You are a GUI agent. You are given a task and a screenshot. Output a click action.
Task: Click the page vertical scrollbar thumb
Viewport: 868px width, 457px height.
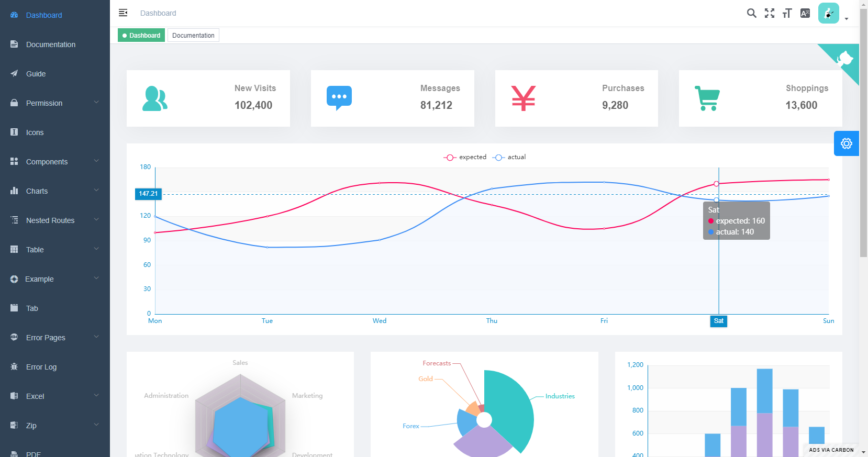[863, 131]
